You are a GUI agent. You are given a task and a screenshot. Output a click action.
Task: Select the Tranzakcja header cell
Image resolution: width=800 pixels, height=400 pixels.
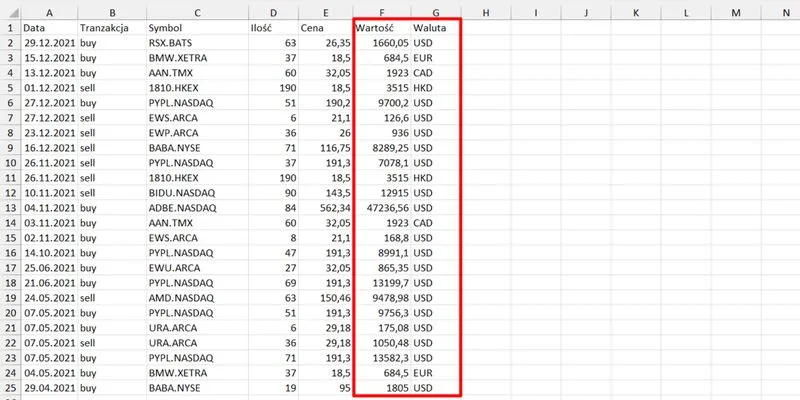coord(110,28)
